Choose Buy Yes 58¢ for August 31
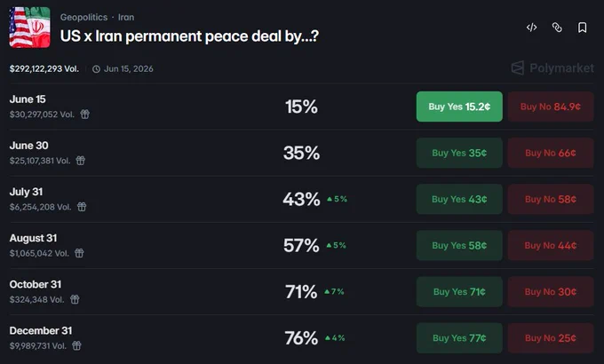This screenshot has width=604, height=364. (x=459, y=245)
